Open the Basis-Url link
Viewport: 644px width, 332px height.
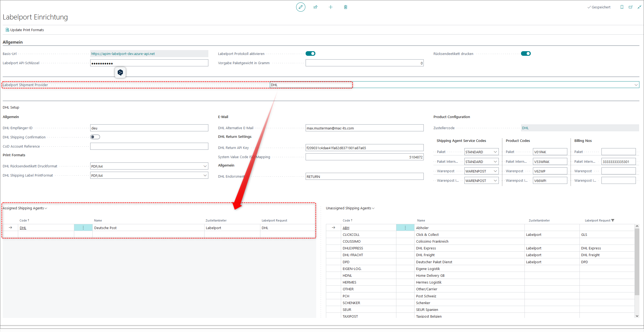pos(123,54)
